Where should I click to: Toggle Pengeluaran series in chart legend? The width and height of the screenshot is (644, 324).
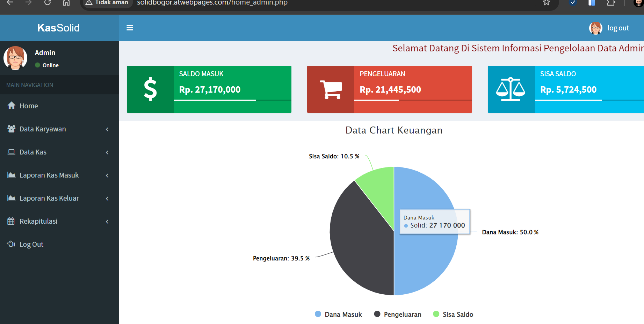398,314
